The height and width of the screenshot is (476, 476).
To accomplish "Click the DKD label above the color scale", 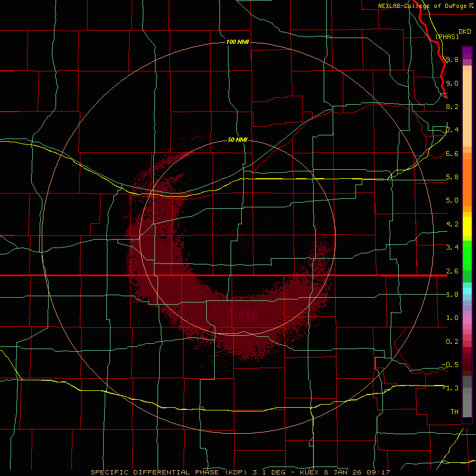I will (465, 31).
